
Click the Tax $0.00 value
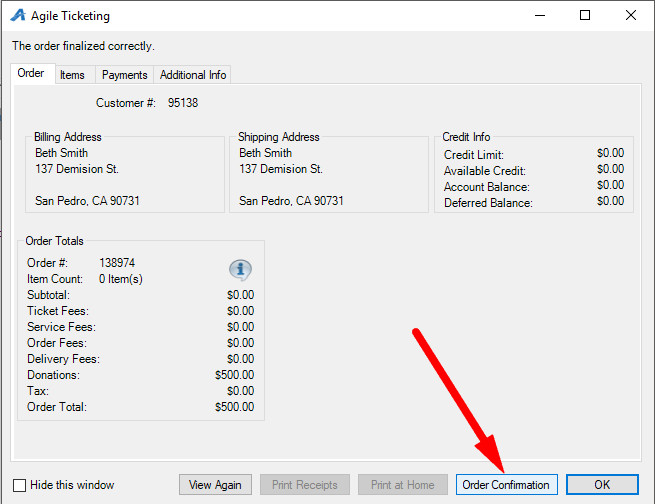(240, 391)
